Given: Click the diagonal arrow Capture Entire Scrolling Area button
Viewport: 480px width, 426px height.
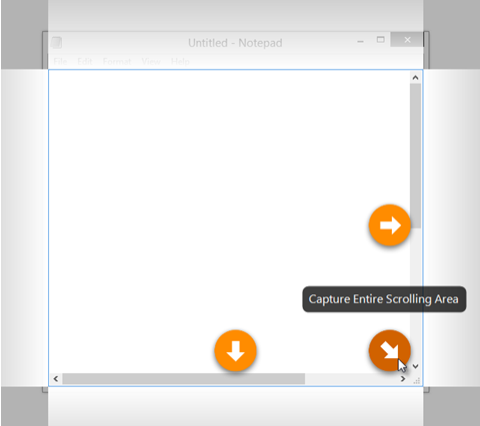Looking at the screenshot, I should point(389,351).
